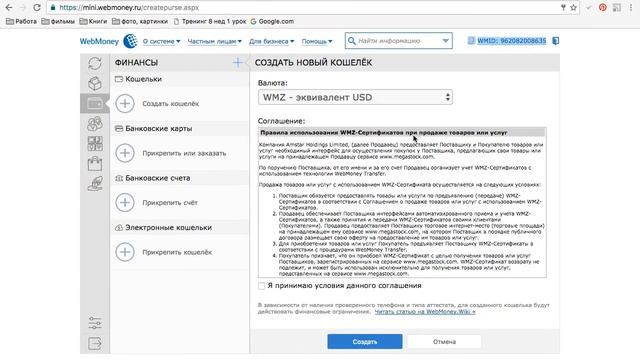Viewport: 640px width, 360px height.
Task: Click the icon right of WMID
Action: click(556, 41)
